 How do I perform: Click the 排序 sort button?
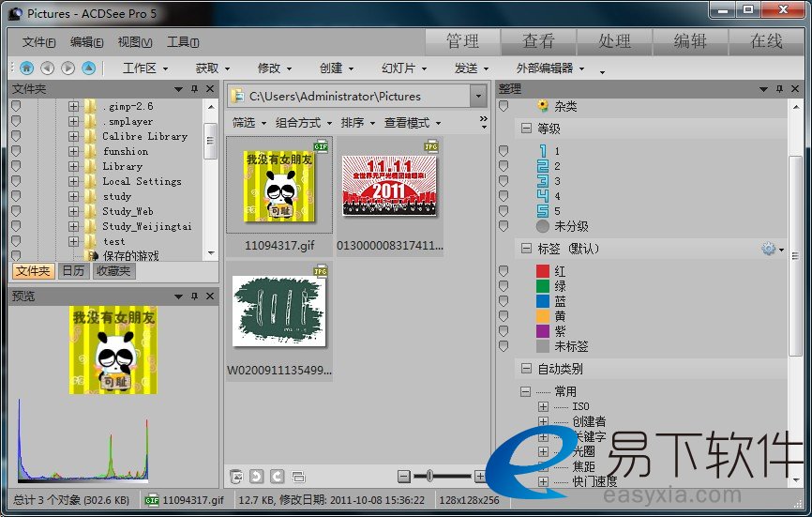pos(357,123)
